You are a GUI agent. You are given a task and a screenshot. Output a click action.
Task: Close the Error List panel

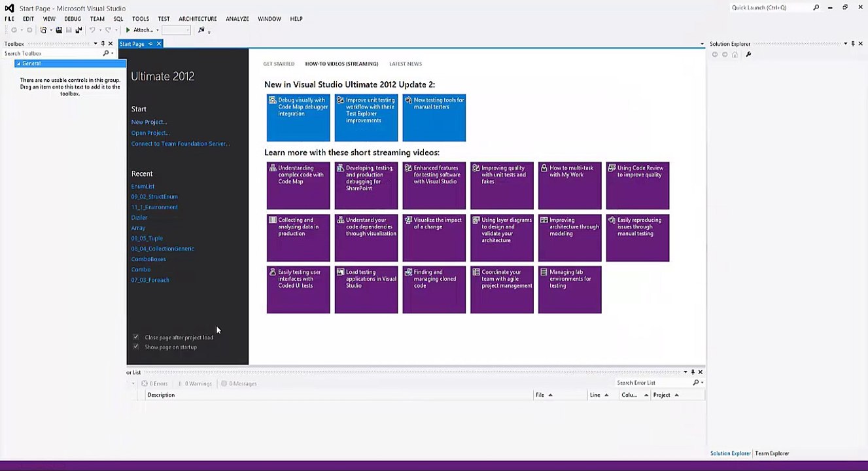pos(701,372)
